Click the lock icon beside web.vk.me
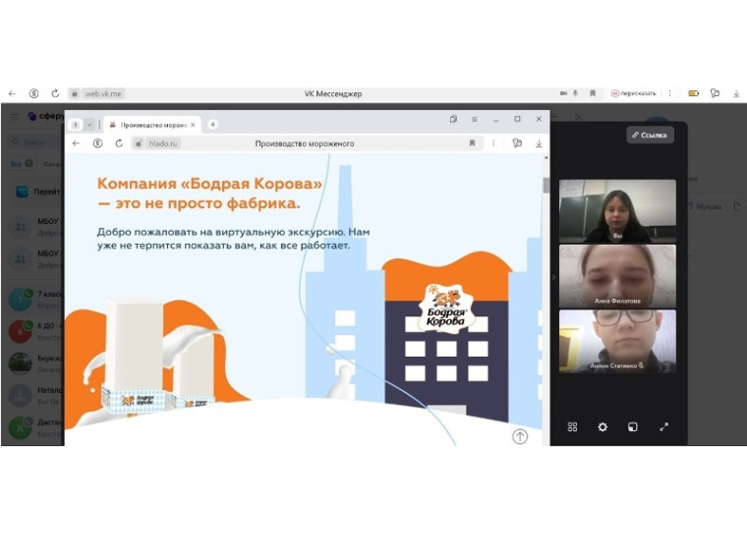The image size is (747, 560). pyautogui.click(x=75, y=93)
